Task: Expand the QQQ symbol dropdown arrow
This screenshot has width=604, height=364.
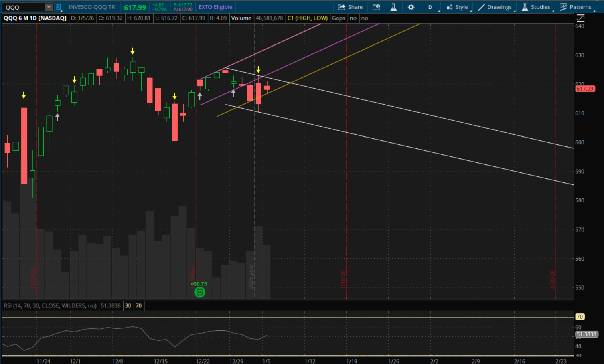Action: (49, 7)
